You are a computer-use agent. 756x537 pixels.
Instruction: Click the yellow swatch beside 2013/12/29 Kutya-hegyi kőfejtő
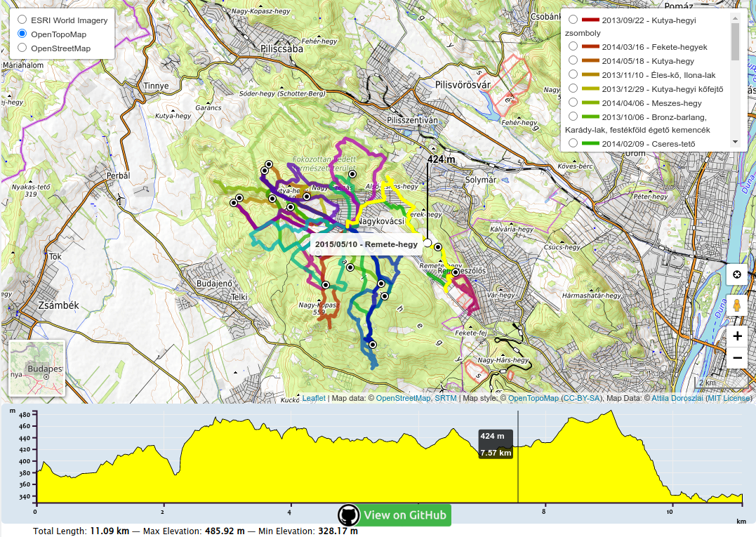pyautogui.click(x=590, y=88)
